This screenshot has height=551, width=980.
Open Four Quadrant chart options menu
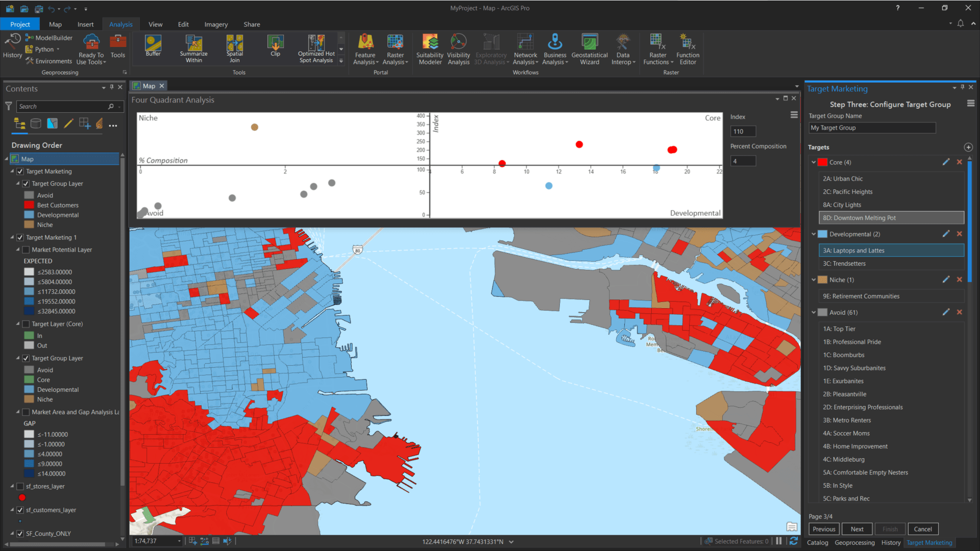point(794,115)
